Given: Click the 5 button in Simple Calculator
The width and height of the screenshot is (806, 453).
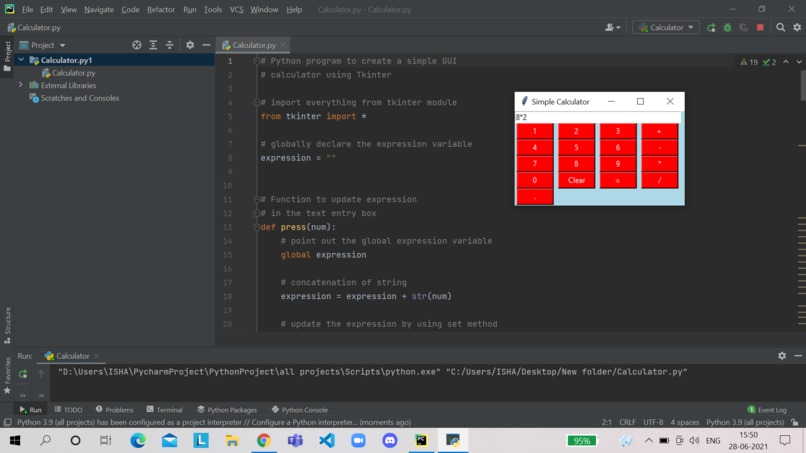Looking at the screenshot, I should [576, 148].
